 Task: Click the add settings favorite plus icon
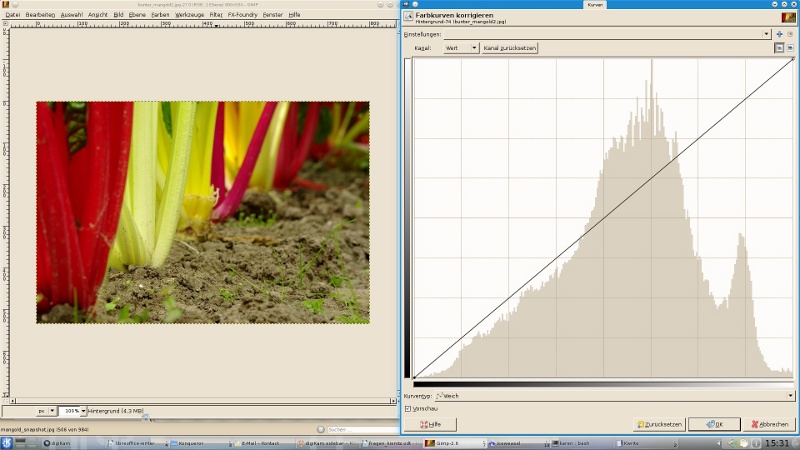[779, 34]
